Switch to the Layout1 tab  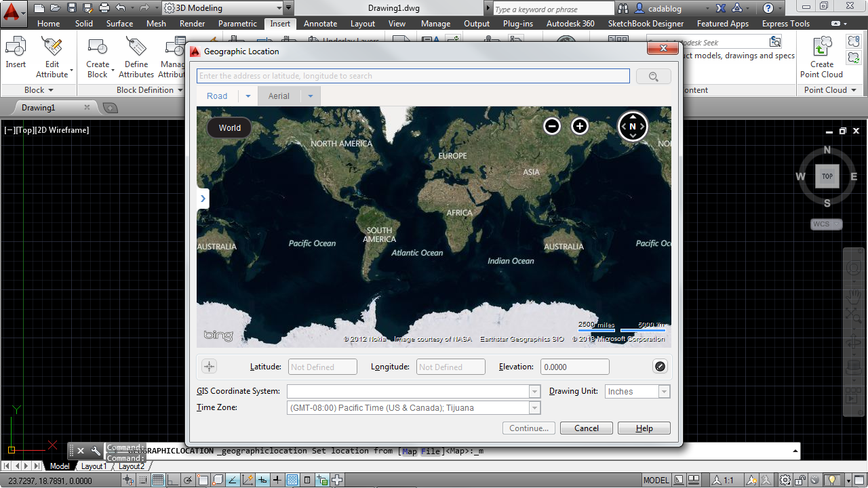(94, 466)
